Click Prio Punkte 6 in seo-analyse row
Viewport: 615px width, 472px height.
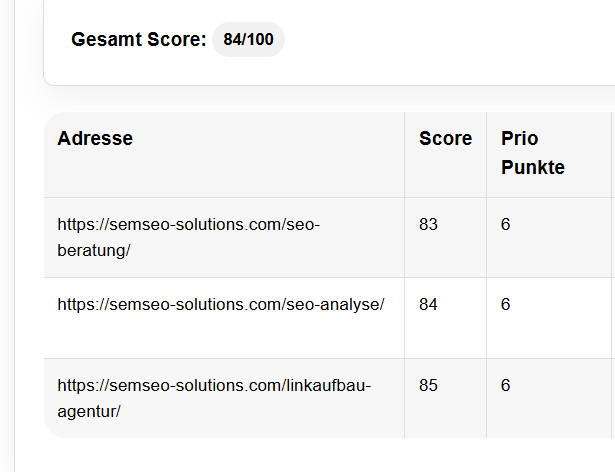[x=506, y=305]
